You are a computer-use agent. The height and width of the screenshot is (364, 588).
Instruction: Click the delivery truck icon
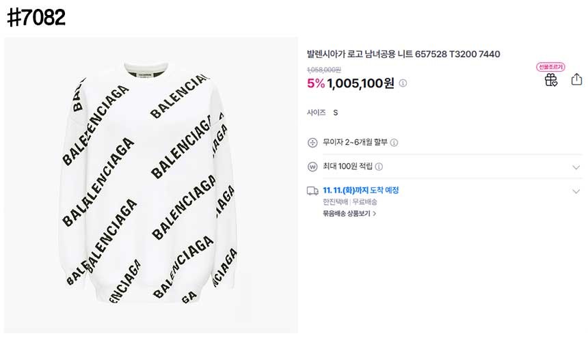click(312, 191)
